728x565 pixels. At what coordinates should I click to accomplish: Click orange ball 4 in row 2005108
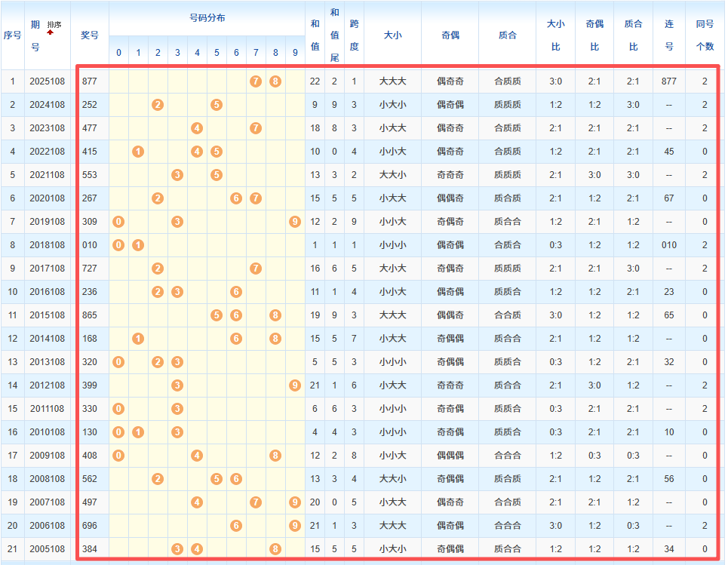tap(197, 549)
